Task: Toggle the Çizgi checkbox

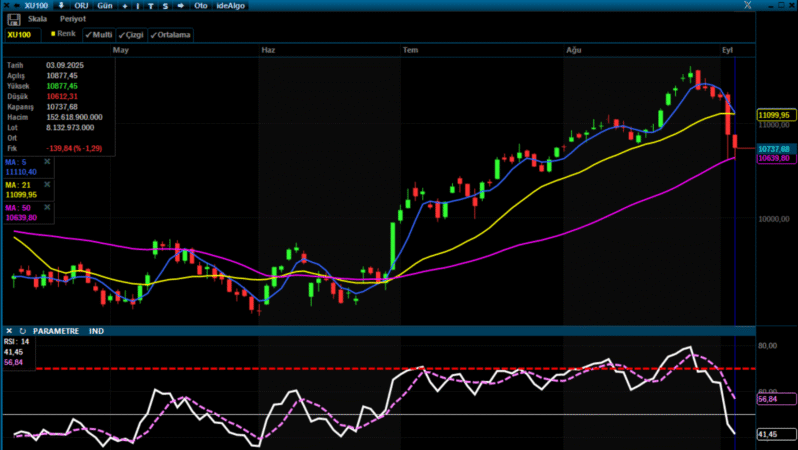Action: click(x=132, y=34)
